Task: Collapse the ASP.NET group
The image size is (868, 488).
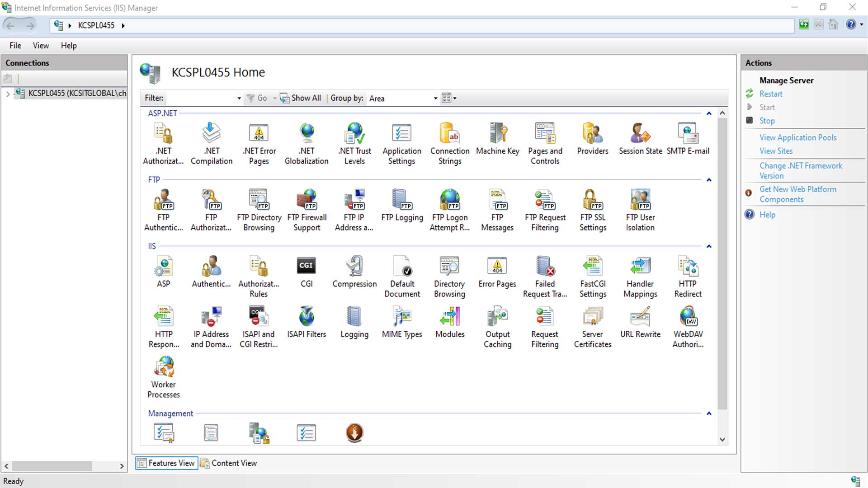Action: pos(709,113)
